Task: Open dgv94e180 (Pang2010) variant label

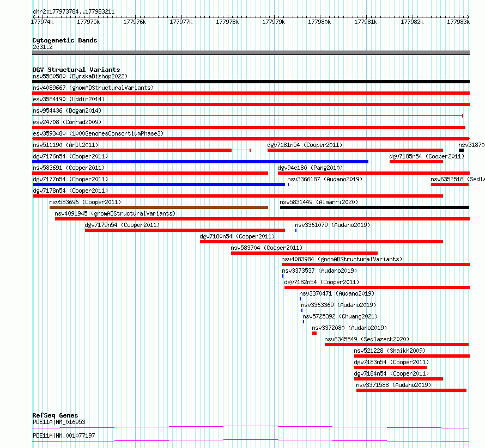Action: (310, 168)
